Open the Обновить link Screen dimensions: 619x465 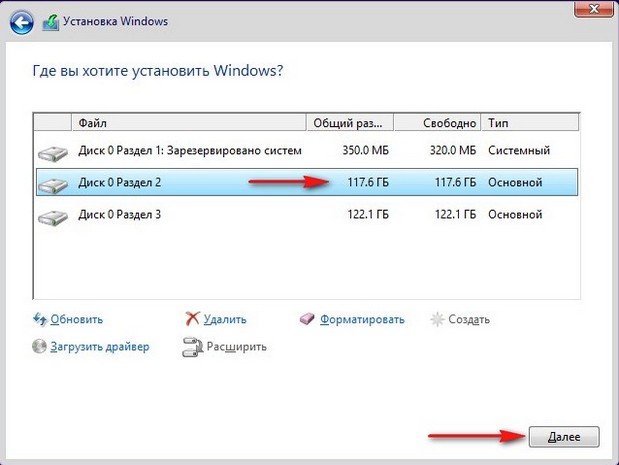(x=77, y=319)
